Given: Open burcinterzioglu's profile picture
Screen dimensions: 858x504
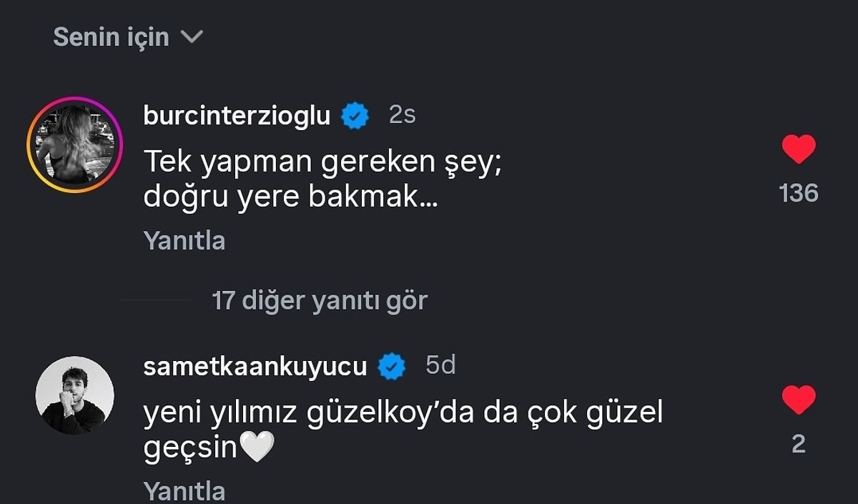Looking at the screenshot, I should [x=75, y=142].
